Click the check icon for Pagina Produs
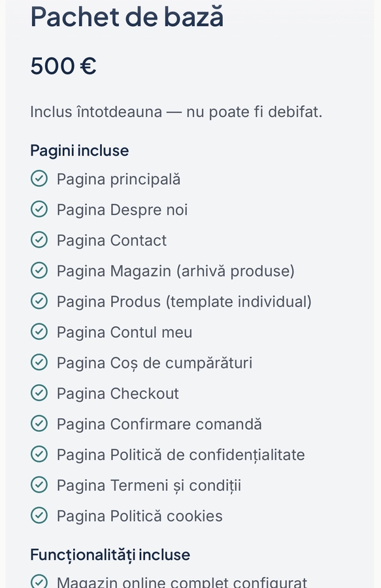The width and height of the screenshot is (381, 588). [x=39, y=301]
